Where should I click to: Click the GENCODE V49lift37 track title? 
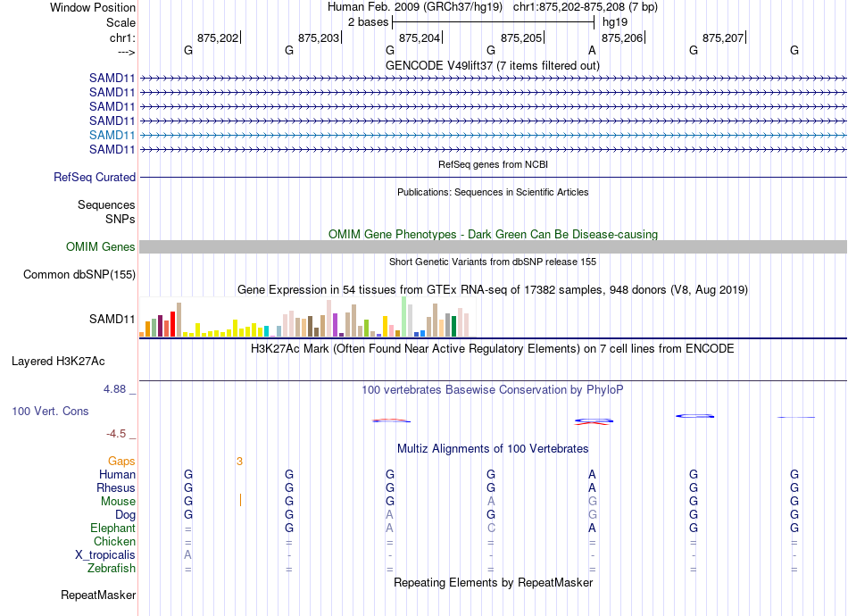pos(492,65)
